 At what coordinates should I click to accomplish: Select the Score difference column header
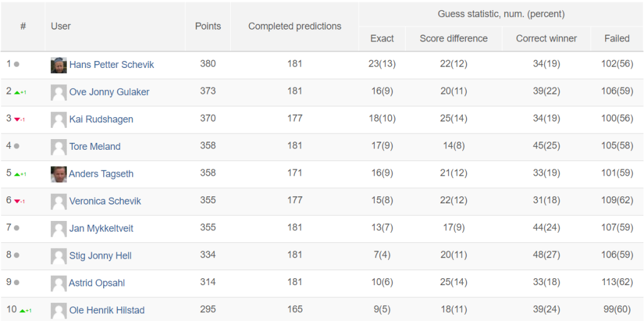click(x=453, y=38)
